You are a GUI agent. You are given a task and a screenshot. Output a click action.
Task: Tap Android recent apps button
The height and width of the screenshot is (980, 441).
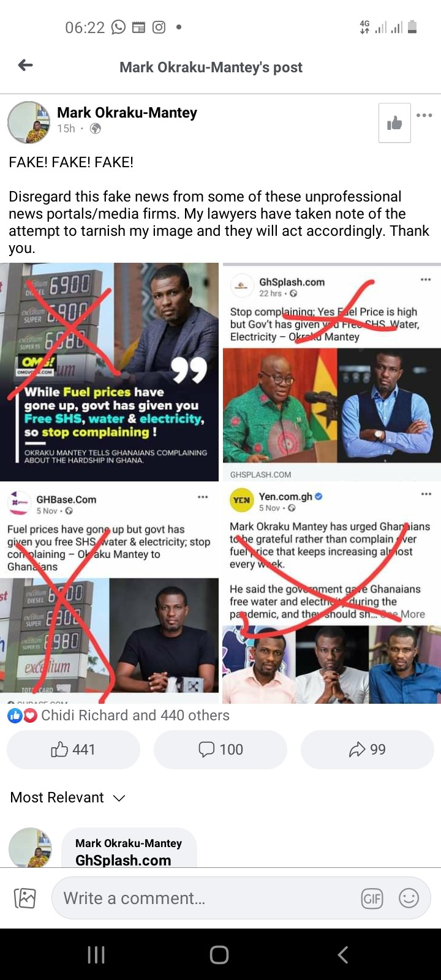click(x=96, y=954)
